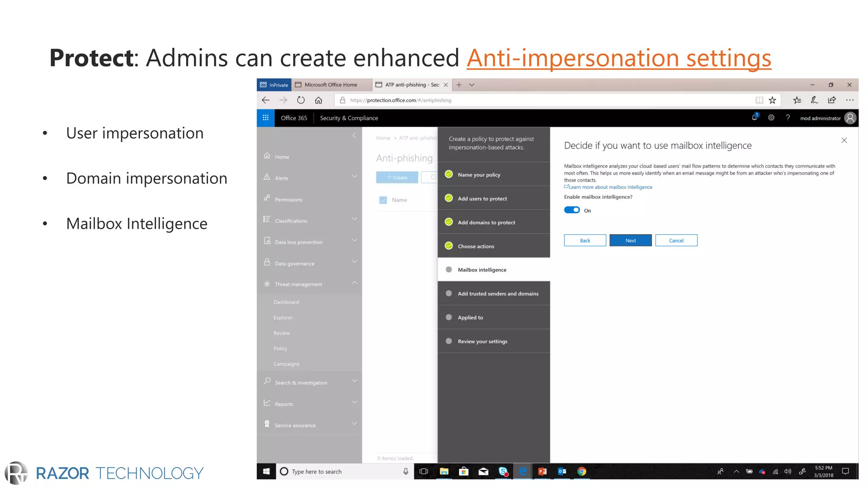Select Add trusted senders and domains step

tap(494, 293)
